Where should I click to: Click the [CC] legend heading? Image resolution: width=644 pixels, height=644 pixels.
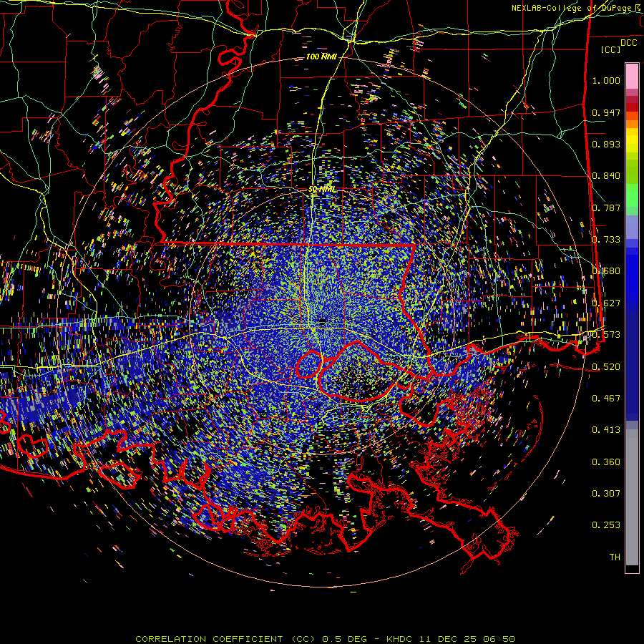point(611,49)
